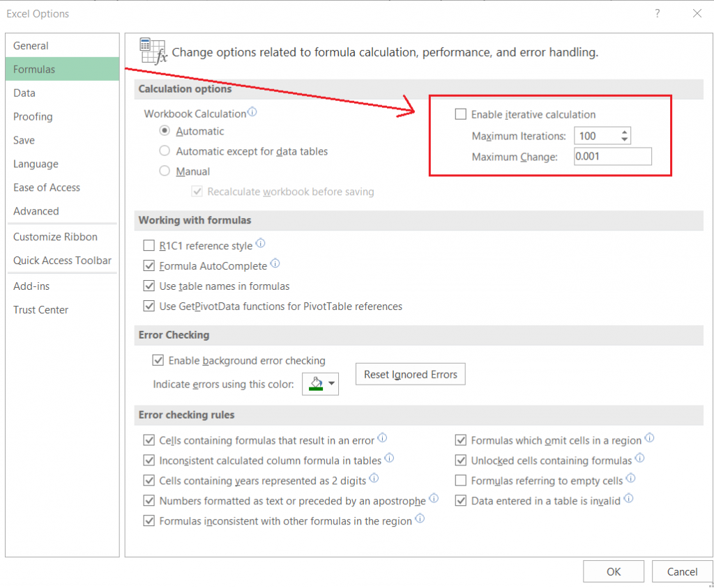Screen dimensions: 714x588
Task: Click info icon beside formulas resulting in error
Action: tap(382, 439)
